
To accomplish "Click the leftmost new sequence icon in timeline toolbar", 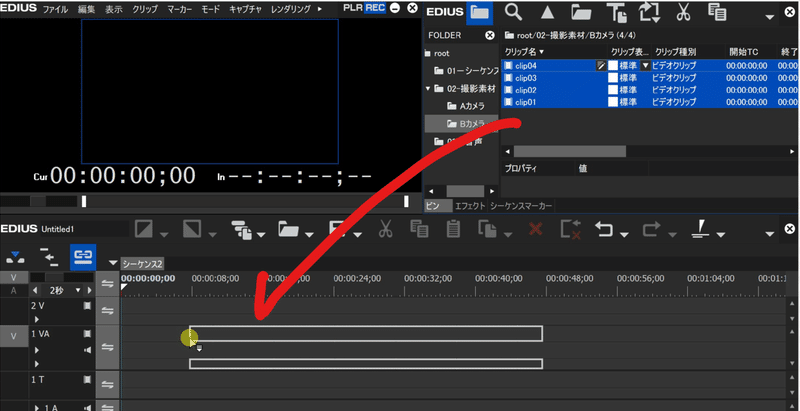I will (x=144, y=229).
